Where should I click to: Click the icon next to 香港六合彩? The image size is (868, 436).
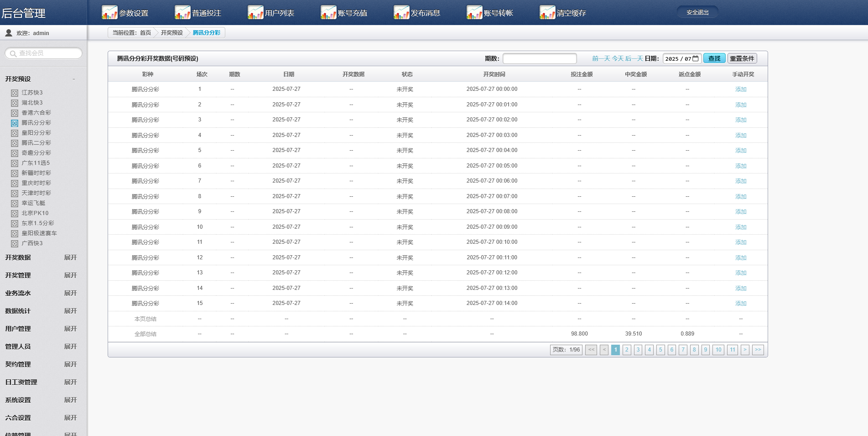pos(15,113)
